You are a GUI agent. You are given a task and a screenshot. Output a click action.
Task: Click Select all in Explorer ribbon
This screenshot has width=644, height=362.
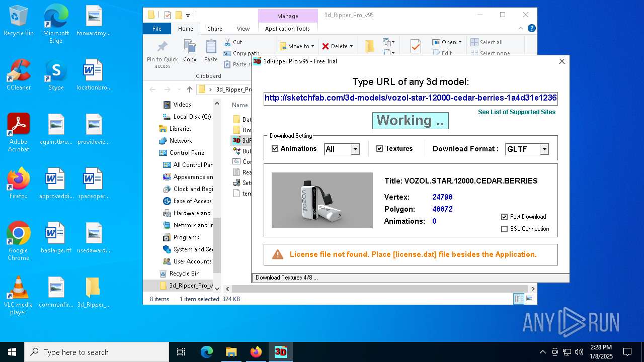[x=487, y=42]
